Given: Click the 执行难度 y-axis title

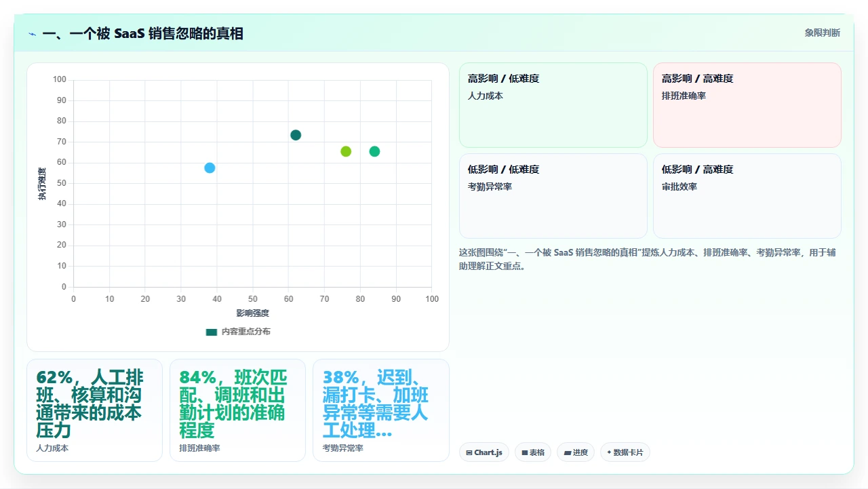Looking at the screenshot, I should 42,184.
